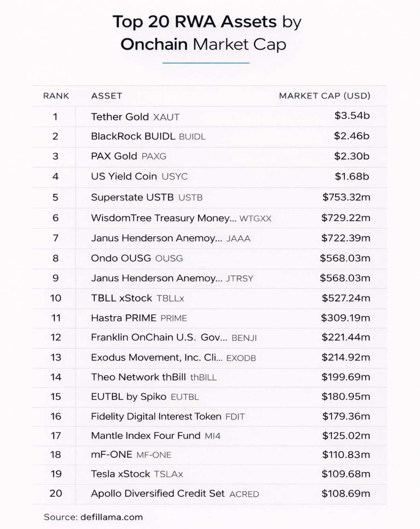The image size is (420, 529).
Task: Click the Superstate USTB market cap $753.32m
Action: (x=346, y=197)
